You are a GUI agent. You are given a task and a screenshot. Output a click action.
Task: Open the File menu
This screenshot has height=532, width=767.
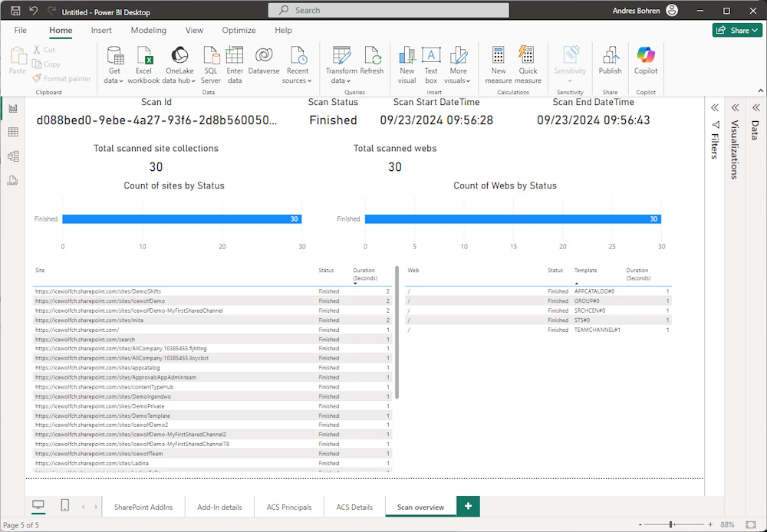click(21, 31)
